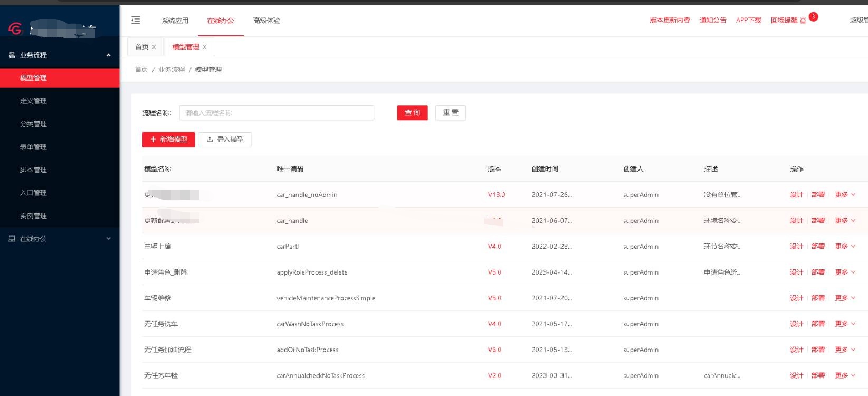Click the 导入模型 button
Viewport: 868px width, 396px height.
tap(225, 139)
